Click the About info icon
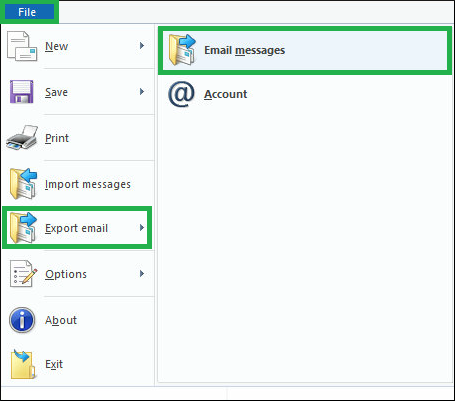455x401 pixels. click(x=22, y=320)
